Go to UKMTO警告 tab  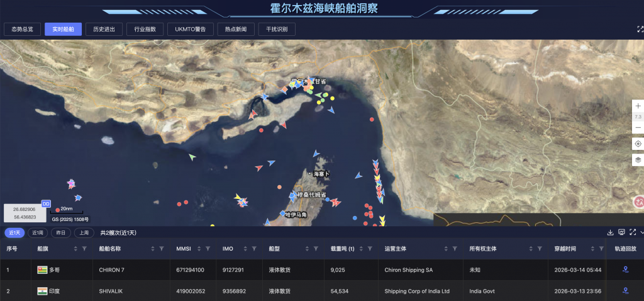pyautogui.click(x=191, y=29)
